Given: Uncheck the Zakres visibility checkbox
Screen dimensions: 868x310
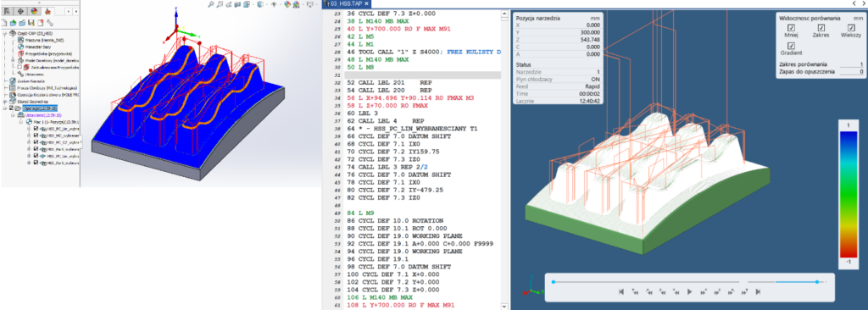Looking at the screenshot, I should (821, 28).
